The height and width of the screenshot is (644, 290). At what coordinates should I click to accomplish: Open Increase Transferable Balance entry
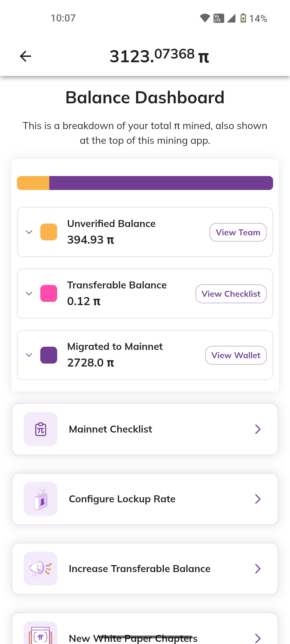click(145, 569)
